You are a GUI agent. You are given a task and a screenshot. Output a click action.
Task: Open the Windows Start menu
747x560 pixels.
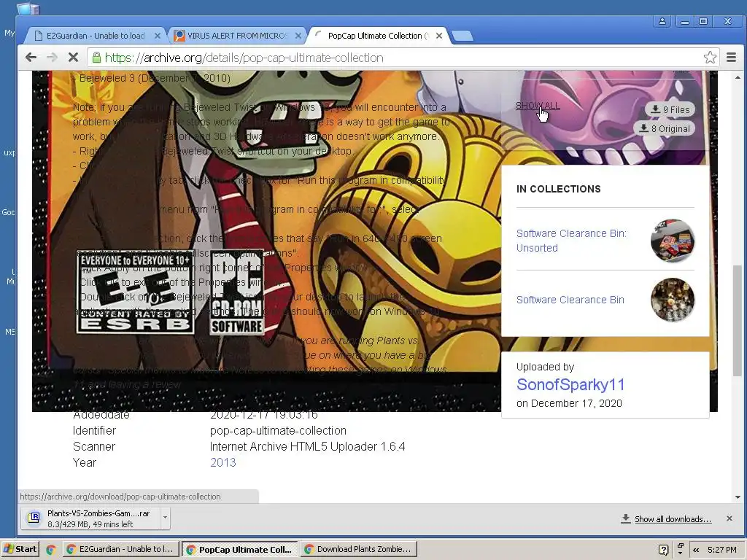point(20,549)
